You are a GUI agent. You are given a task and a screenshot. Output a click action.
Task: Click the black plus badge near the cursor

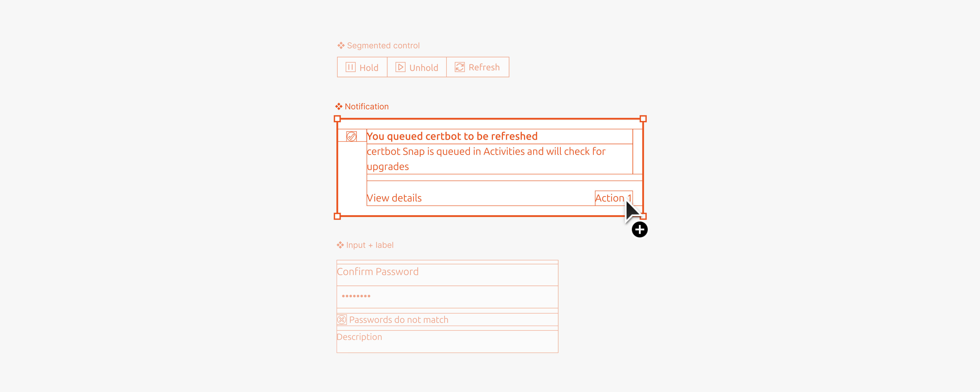[640, 230]
